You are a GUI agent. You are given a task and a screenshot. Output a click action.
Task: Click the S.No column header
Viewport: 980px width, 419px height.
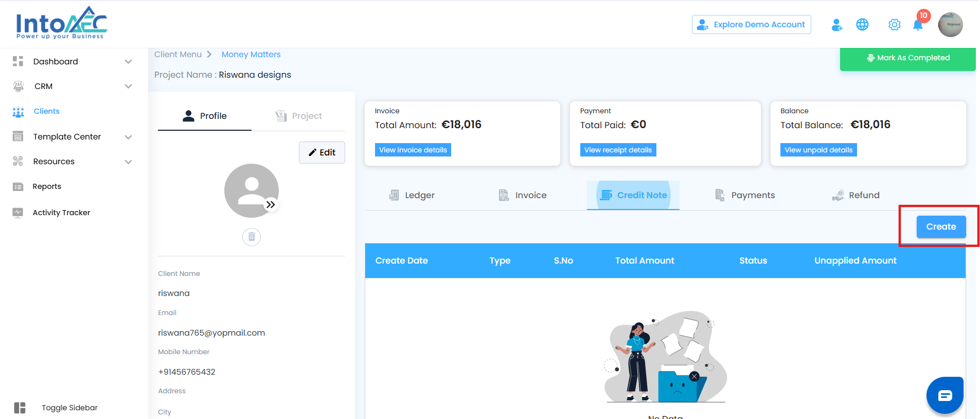563,260
